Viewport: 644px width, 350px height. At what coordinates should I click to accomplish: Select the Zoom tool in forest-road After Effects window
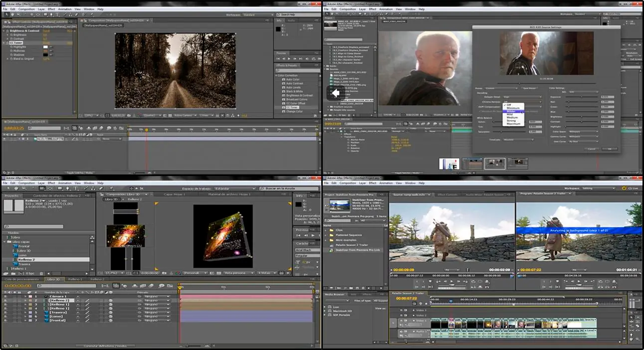tap(18, 14)
